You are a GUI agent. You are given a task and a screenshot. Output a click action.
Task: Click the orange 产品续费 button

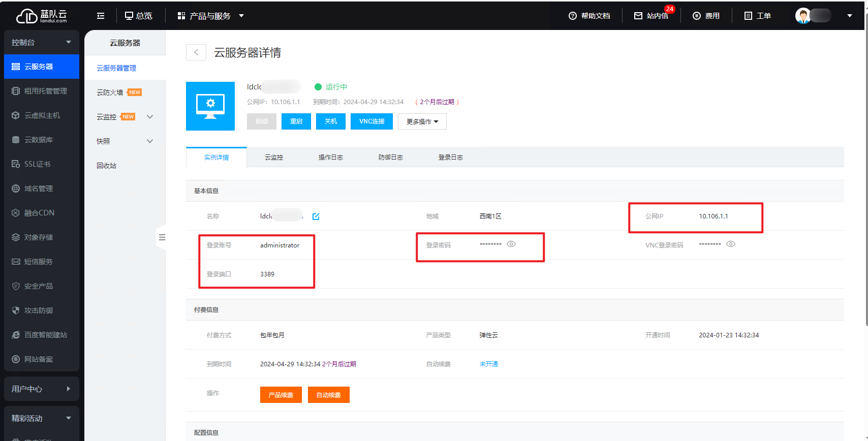281,395
